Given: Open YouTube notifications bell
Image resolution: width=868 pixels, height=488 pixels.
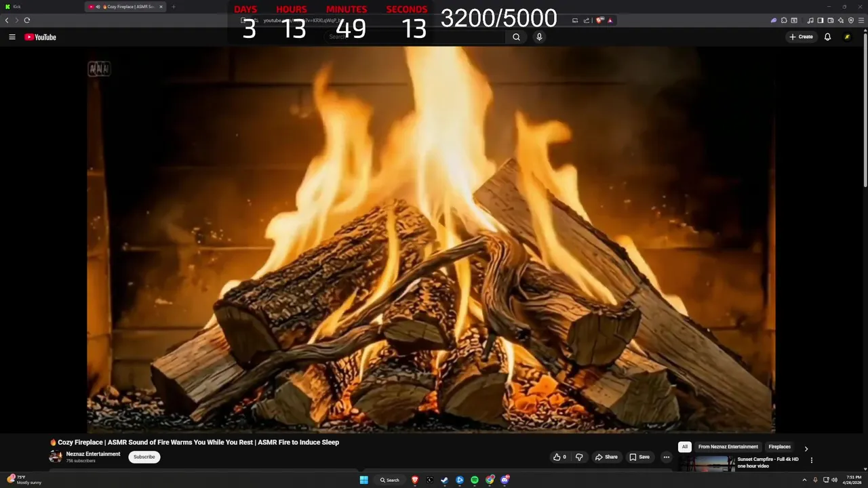Looking at the screenshot, I should [x=827, y=37].
